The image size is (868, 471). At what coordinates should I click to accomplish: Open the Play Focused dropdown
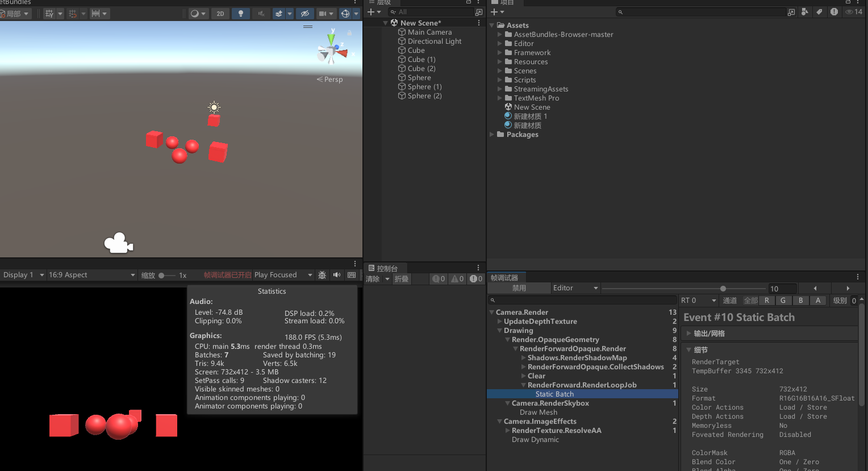pyautogui.click(x=283, y=275)
